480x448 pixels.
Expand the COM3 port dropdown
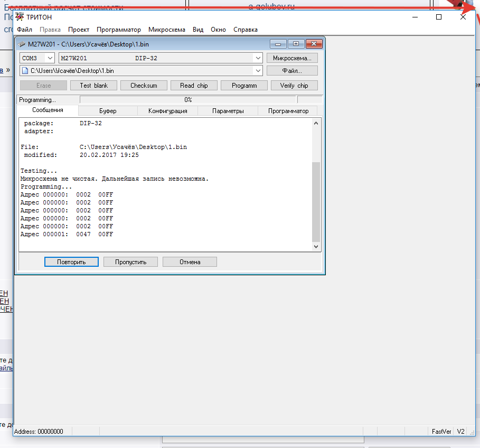coord(50,58)
